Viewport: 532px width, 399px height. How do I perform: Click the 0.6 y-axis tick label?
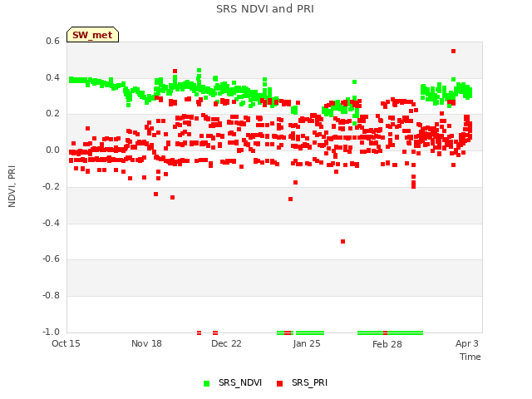(x=52, y=41)
